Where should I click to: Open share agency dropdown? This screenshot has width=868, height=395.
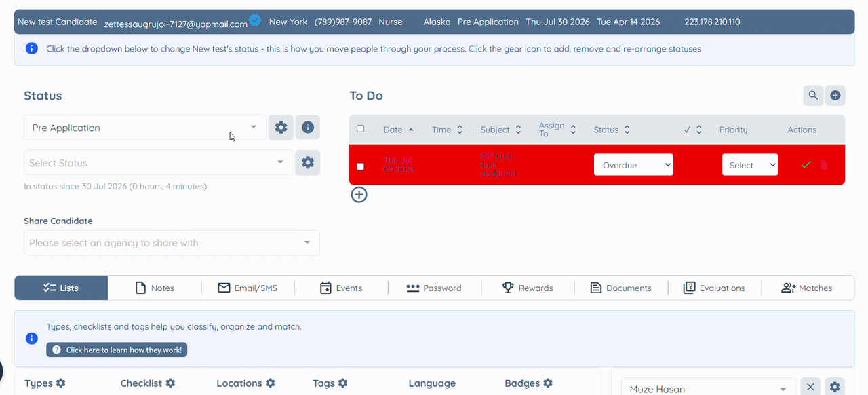click(172, 243)
